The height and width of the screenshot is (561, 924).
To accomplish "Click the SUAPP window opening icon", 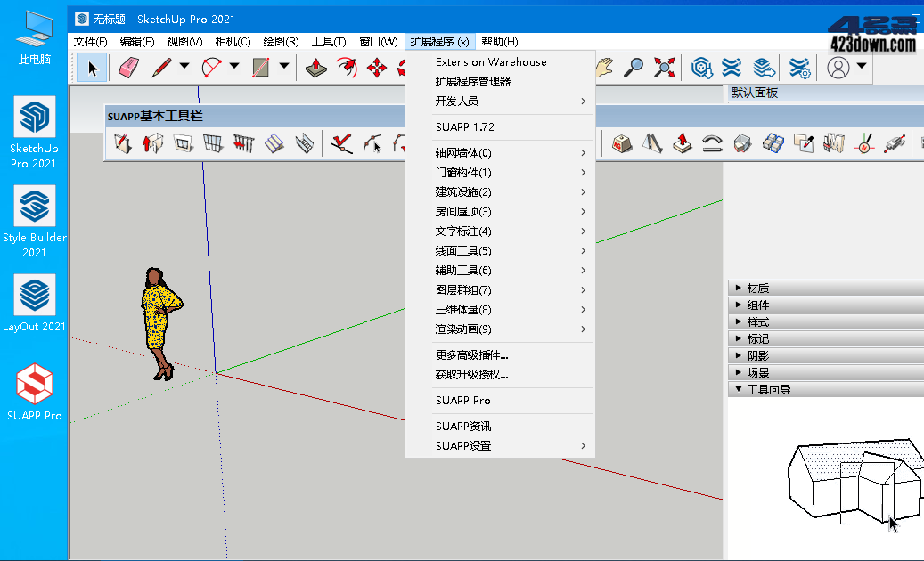I will tap(183, 143).
